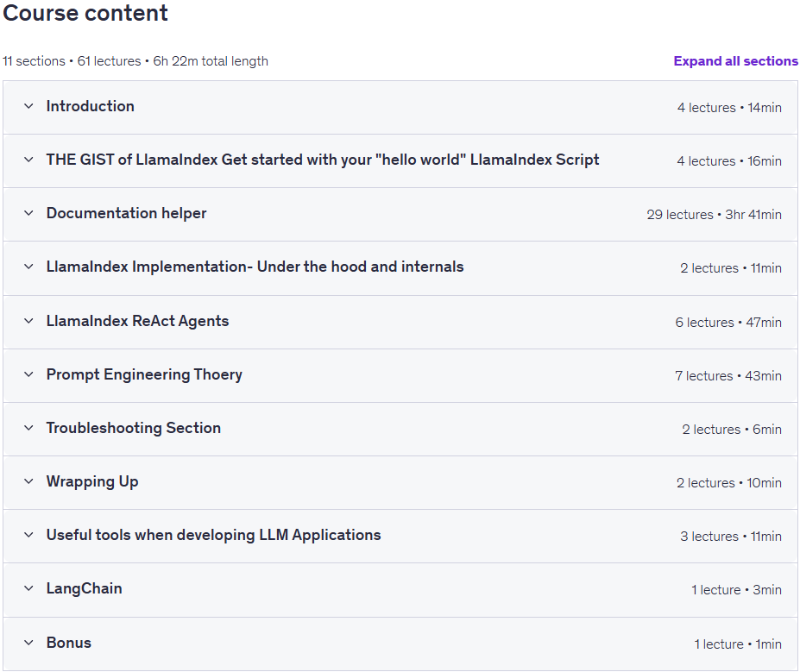This screenshot has height=672, width=800.
Task: Expand chevron next to Prompt Engineering Thoery
Action: pos(28,374)
